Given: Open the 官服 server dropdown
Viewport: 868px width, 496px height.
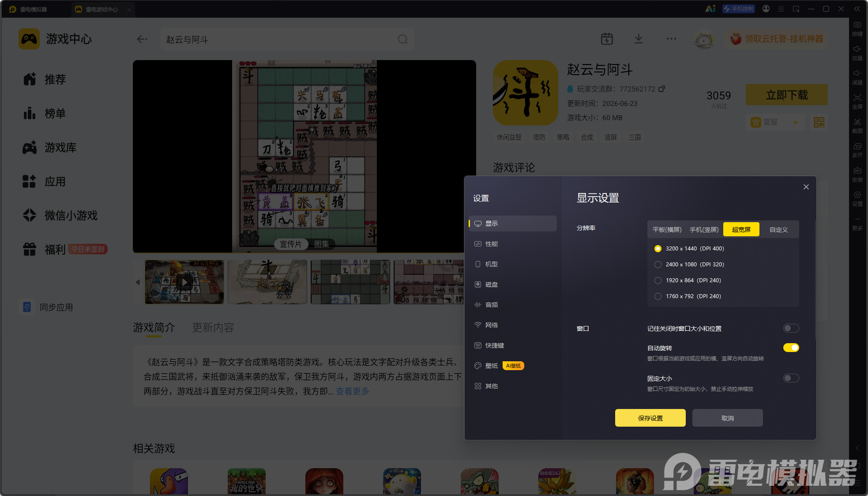Looking at the screenshot, I should (x=775, y=122).
